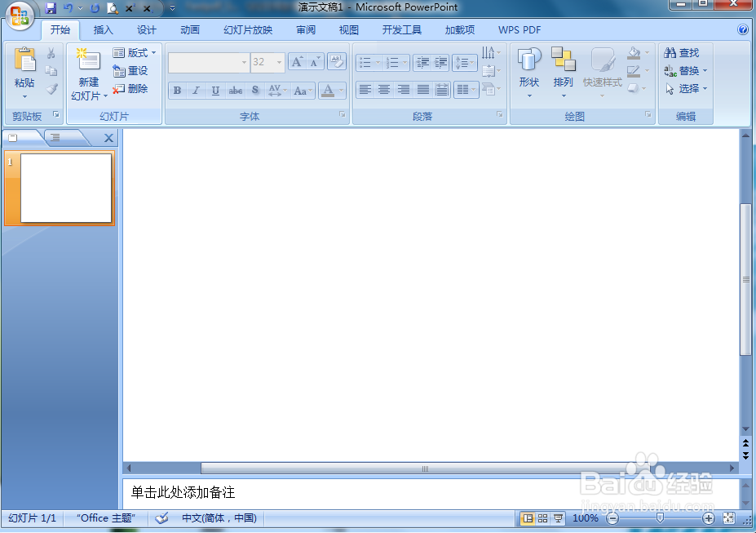
Task: Apply text shadow effect
Action: tap(255, 91)
